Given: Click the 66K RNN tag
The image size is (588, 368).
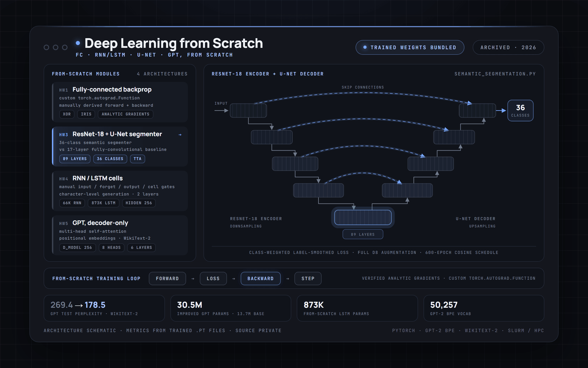Looking at the screenshot, I should click(x=72, y=203).
